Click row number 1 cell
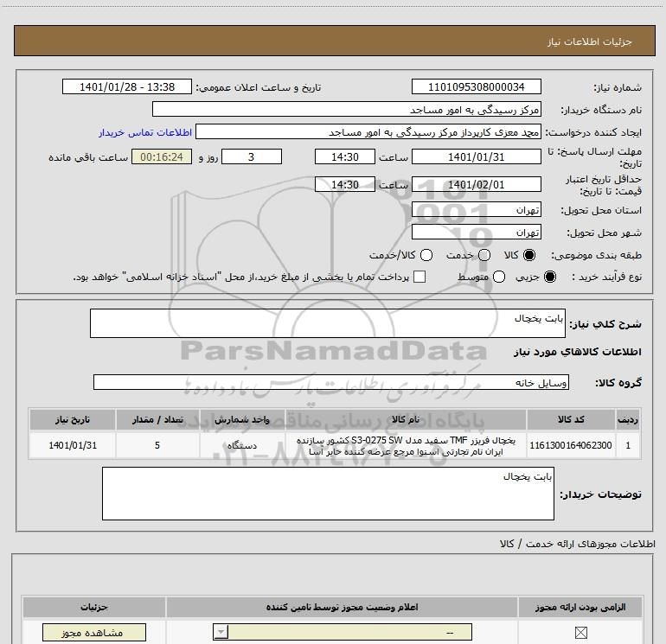This screenshot has width=666, height=644. 628,445
